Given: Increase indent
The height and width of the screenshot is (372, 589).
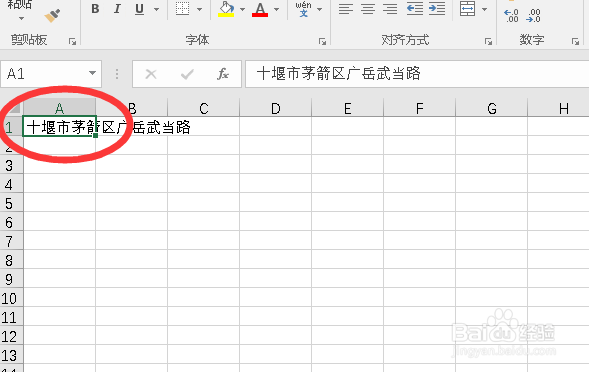Looking at the screenshot, I should tap(437, 9).
